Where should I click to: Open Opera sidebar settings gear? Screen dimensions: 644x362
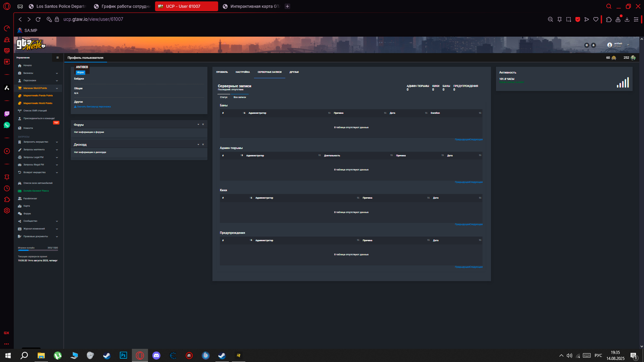pyautogui.click(x=7, y=211)
